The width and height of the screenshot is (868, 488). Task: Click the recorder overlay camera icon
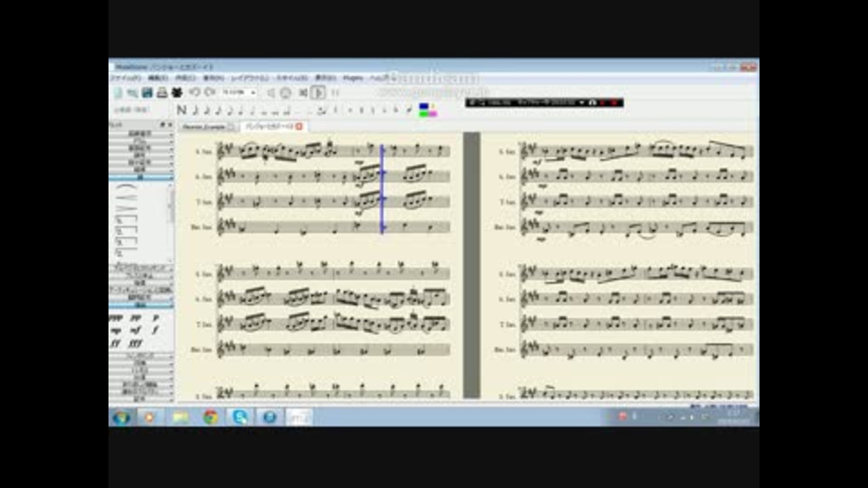click(x=592, y=103)
